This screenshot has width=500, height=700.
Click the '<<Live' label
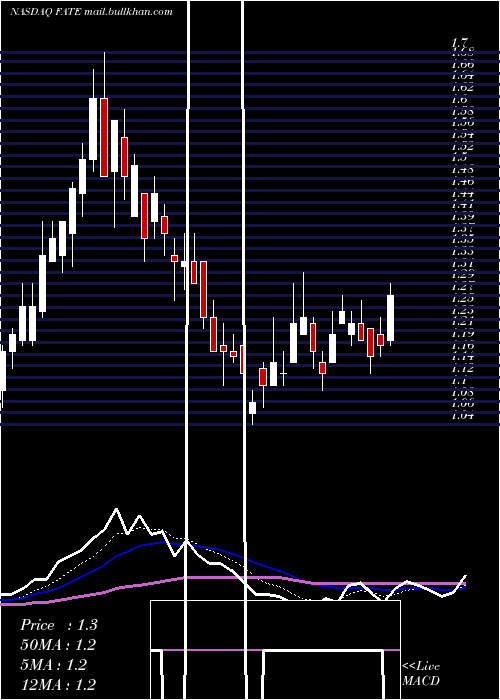[421, 667]
